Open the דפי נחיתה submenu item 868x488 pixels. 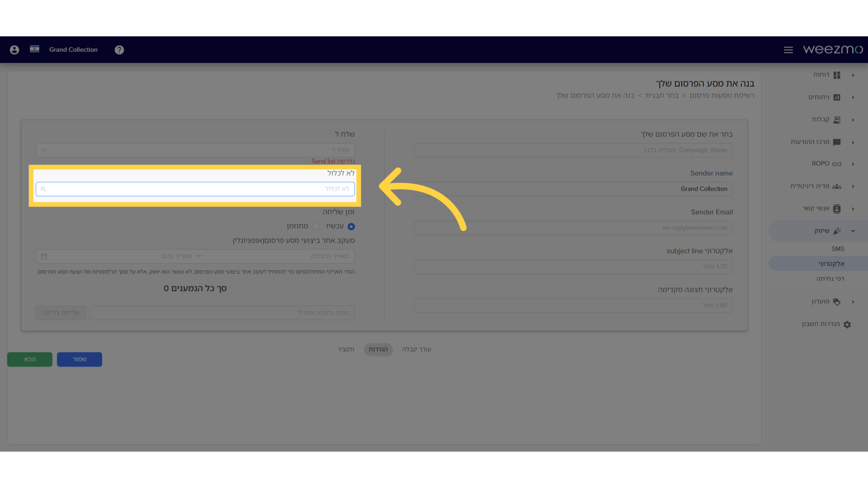point(830,279)
